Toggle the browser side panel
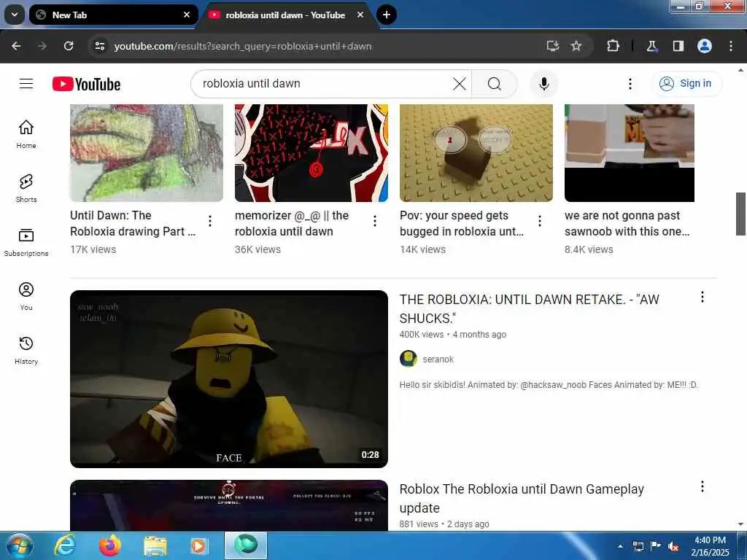 coord(678,46)
